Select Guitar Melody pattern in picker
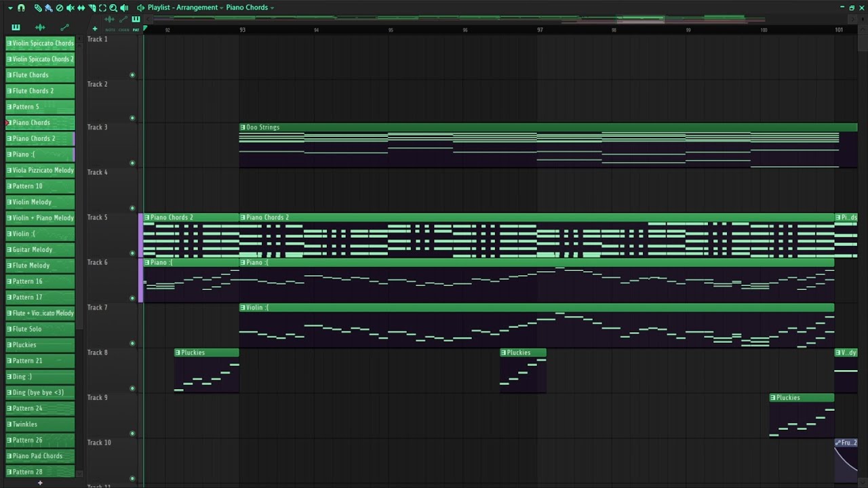This screenshot has height=488, width=868. 40,249
